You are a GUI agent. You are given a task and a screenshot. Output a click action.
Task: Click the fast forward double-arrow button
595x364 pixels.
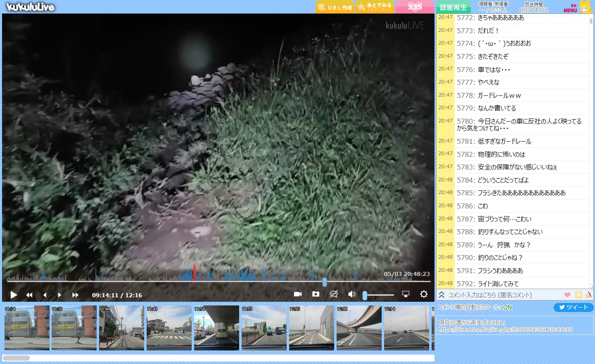click(75, 295)
